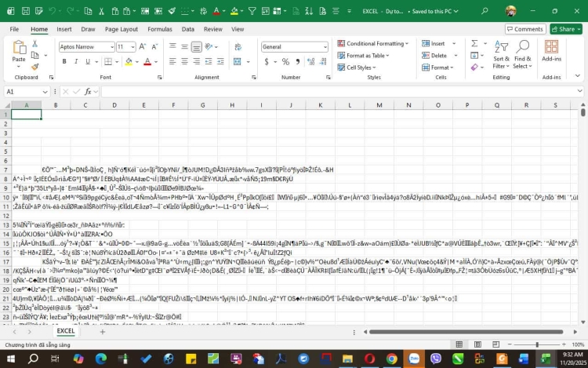Click the Format Painter brush icon
The width and height of the screenshot is (588, 368).
pyautogui.click(x=36, y=67)
